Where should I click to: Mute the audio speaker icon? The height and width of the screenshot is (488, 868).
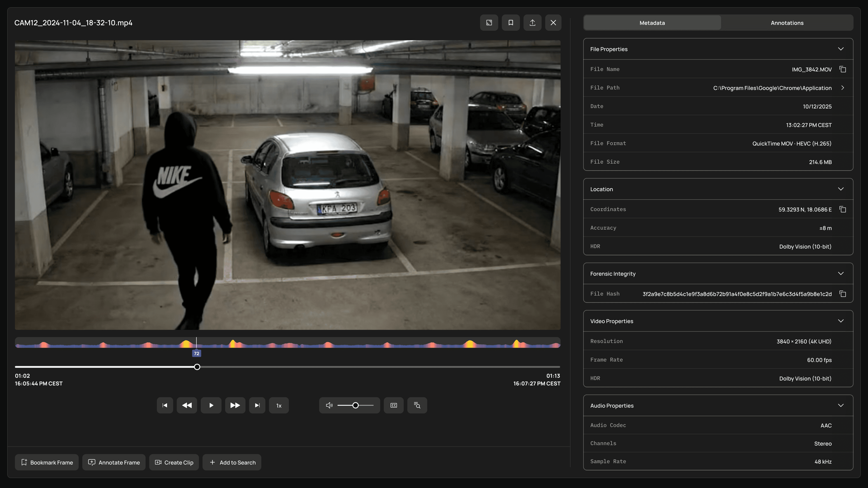coord(329,405)
